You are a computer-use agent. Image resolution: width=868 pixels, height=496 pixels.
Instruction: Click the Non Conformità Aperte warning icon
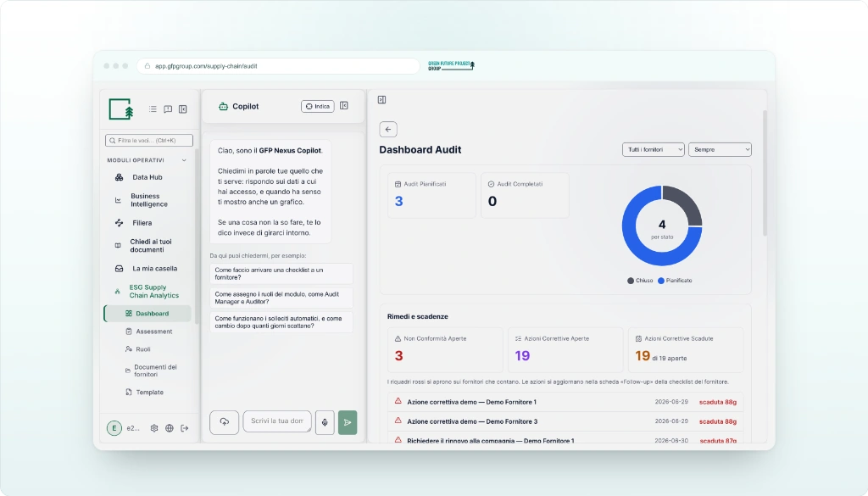tap(398, 339)
